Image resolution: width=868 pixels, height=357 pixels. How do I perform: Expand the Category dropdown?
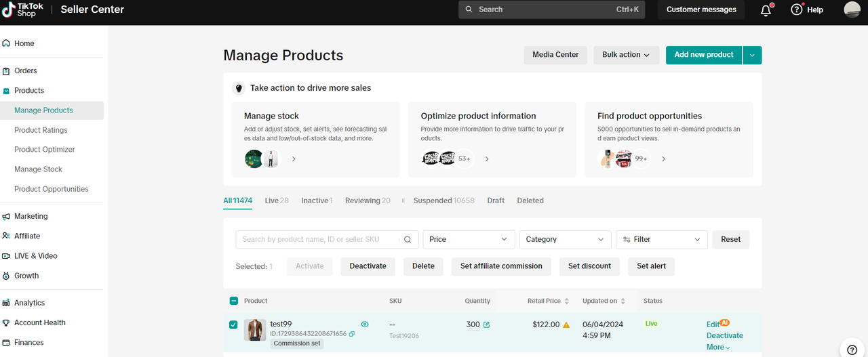pos(565,239)
